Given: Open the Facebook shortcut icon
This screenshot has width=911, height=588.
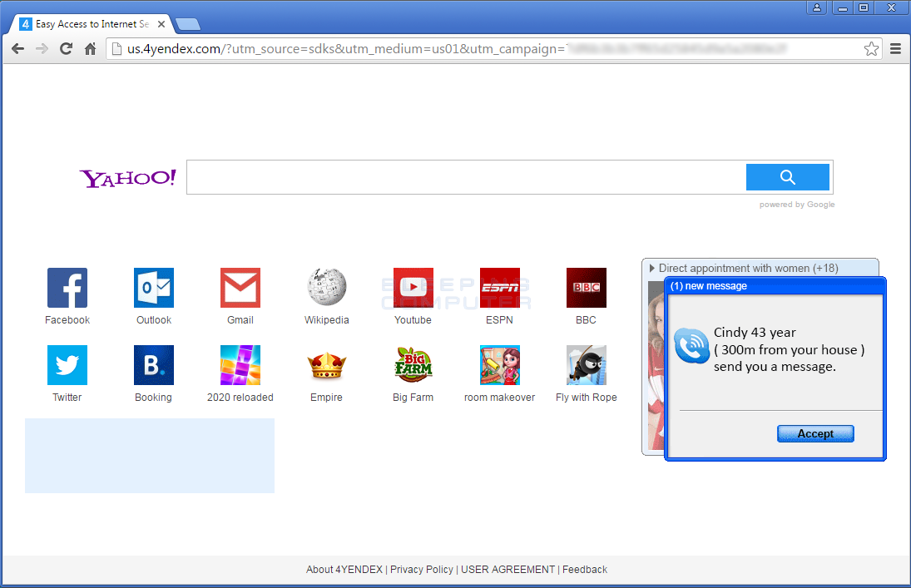Looking at the screenshot, I should (x=67, y=288).
